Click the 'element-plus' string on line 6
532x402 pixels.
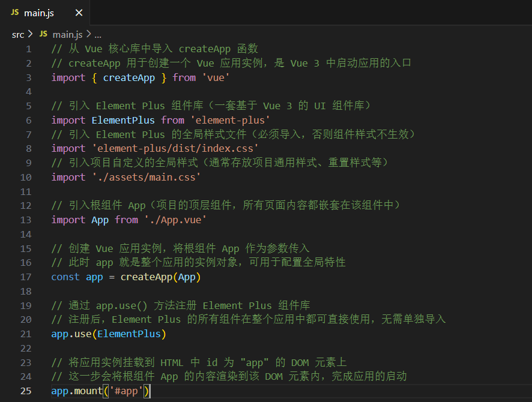pyautogui.click(x=230, y=120)
